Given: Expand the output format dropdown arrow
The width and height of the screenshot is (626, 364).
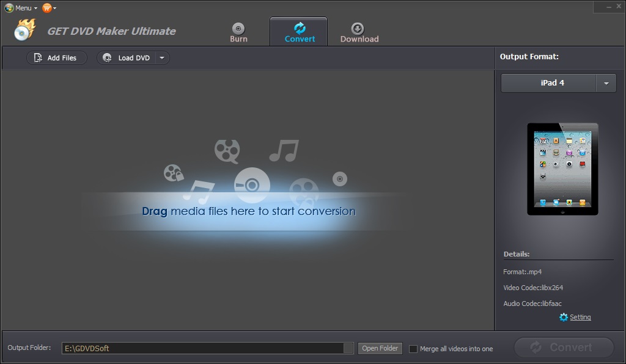Looking at the screenshot, I should pyautogui.click(x=606, y=83).
